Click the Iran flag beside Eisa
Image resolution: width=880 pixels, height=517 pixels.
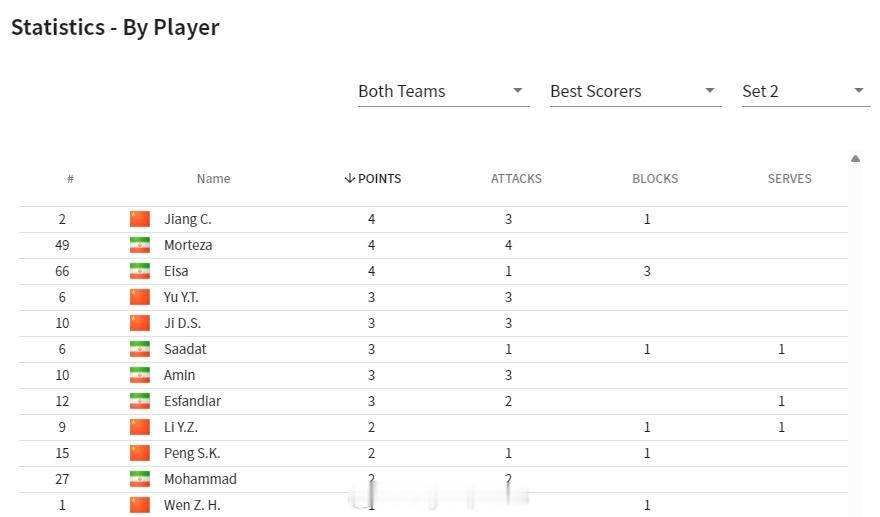coord(140,271)
